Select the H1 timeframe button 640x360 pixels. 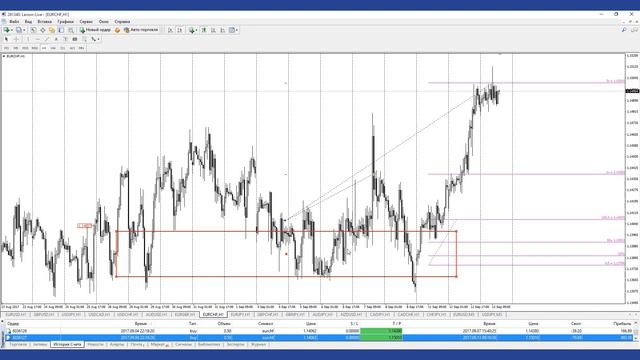pos(44,48)
